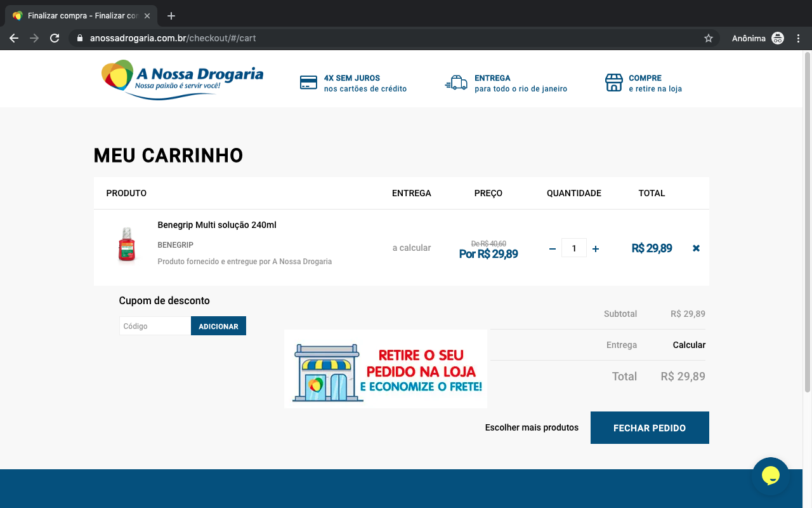Screen dimensions: 812x508
Task: Decrease quantity with minus button
Action: pyautogui.click(x=553, y=249)
